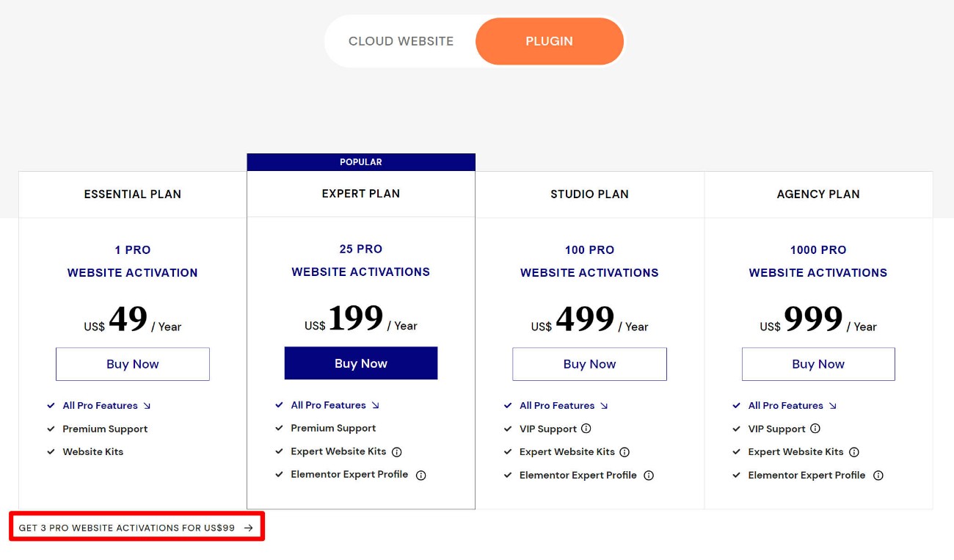
Task: Click info icon beside Agency Plan's VIP Support
Action: (815, 429)
